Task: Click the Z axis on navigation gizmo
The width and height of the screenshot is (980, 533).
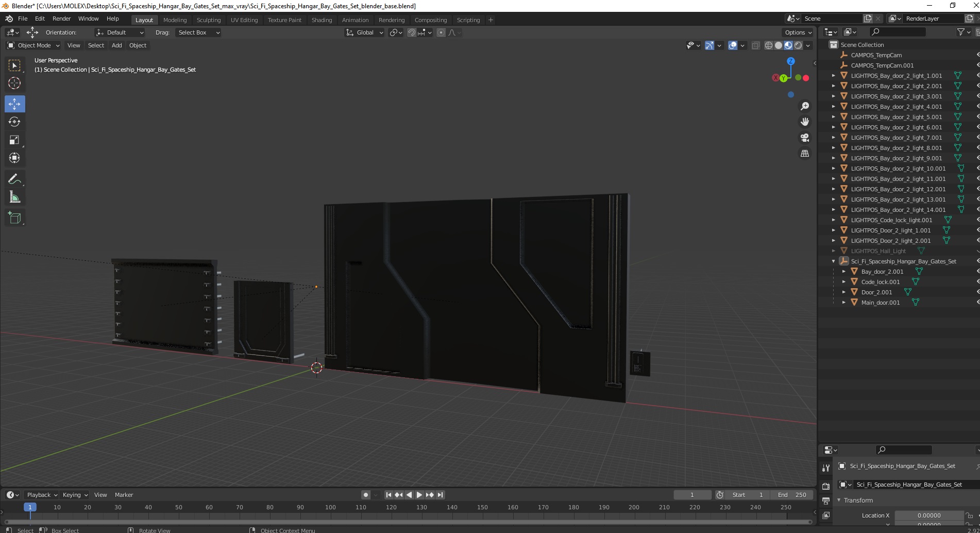Action: point(790,61)
